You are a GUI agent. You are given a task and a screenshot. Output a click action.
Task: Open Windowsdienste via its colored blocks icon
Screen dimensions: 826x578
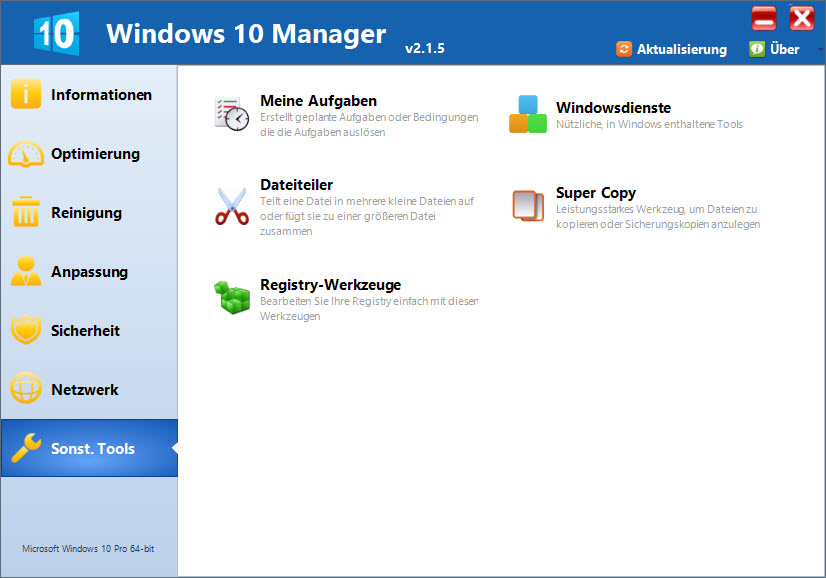[x=528, y=114]
